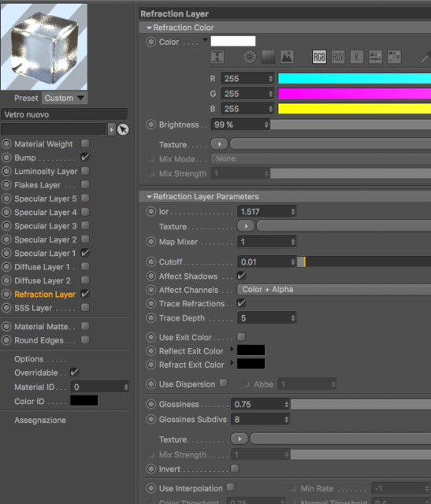Click the animation dot next to Ior
The image size is (431, 504).
click(150, 212)
